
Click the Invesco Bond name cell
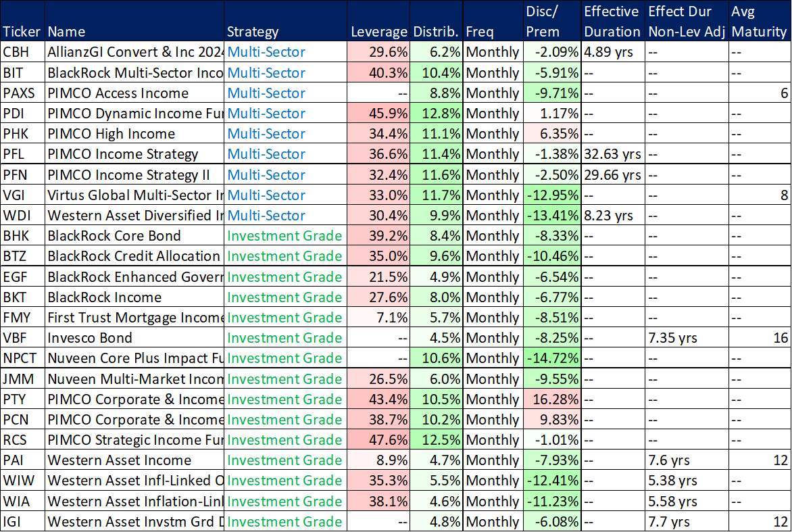coord(134,337)
